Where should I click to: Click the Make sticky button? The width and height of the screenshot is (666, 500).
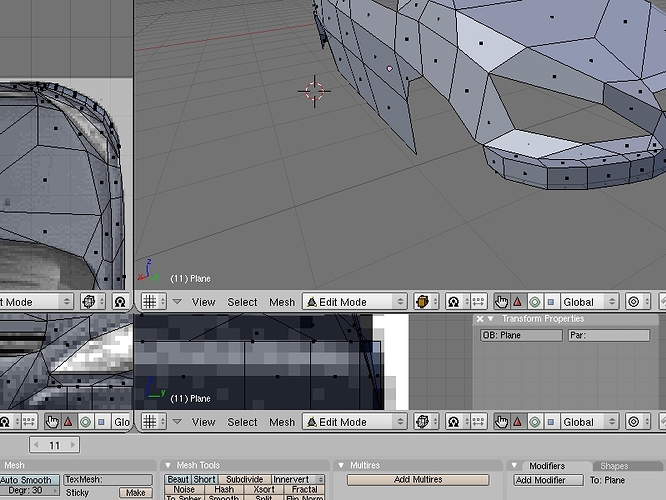click(135, 493)
